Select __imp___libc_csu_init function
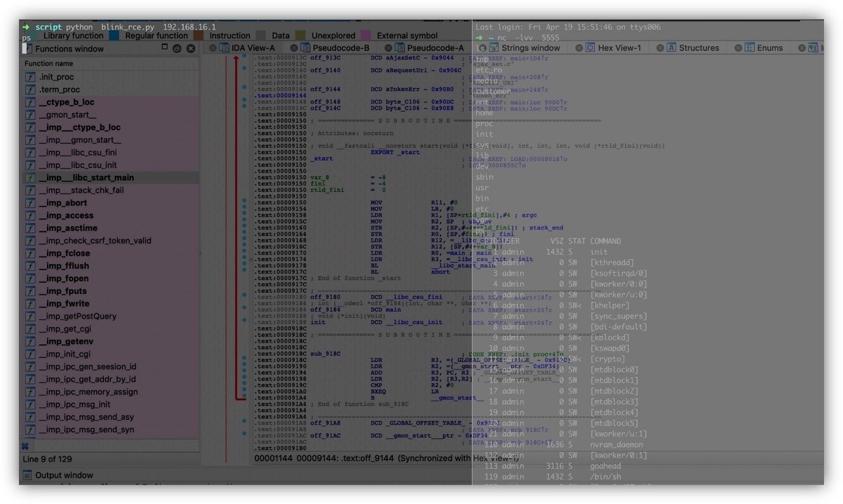The height and width of the screenshot is (504, 843). pos(110,165)
